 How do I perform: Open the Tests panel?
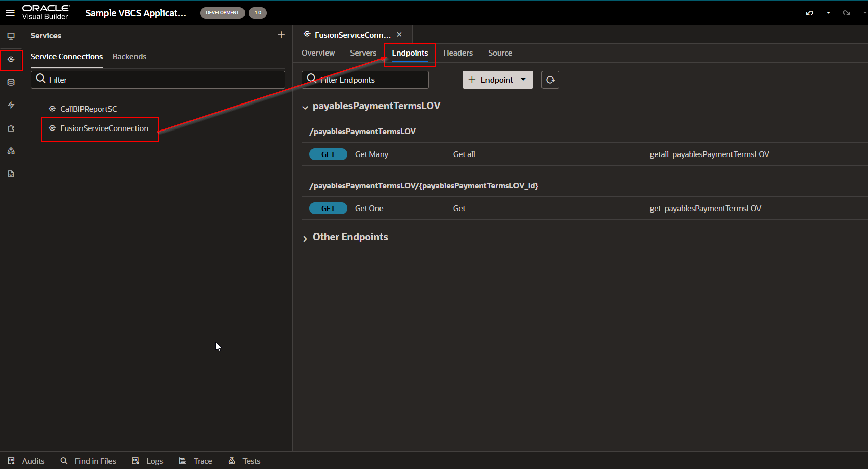(244, 461)
